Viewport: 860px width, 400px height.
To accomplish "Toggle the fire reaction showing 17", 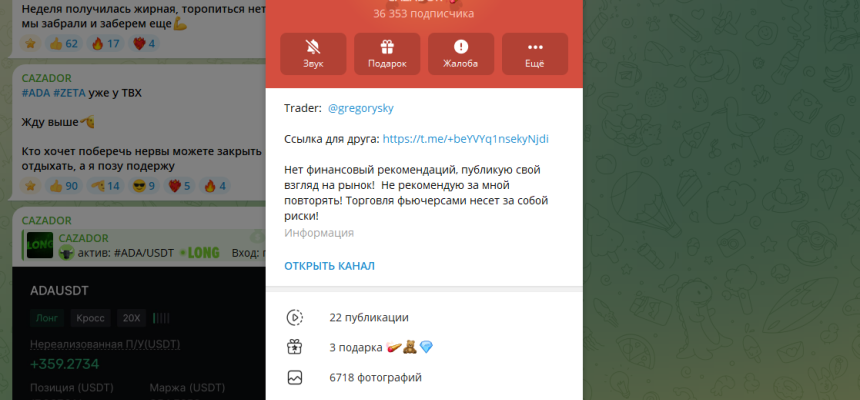I will point(105,43).
